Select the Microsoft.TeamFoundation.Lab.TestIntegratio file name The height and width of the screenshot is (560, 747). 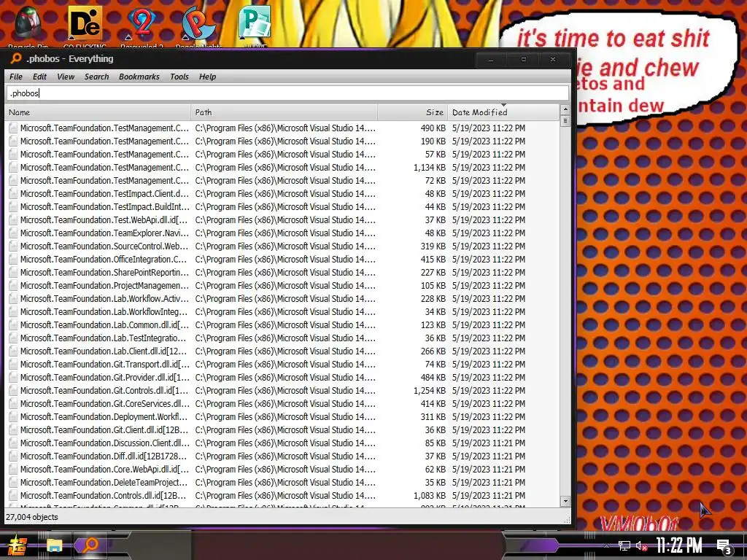(x=103, y=338)
